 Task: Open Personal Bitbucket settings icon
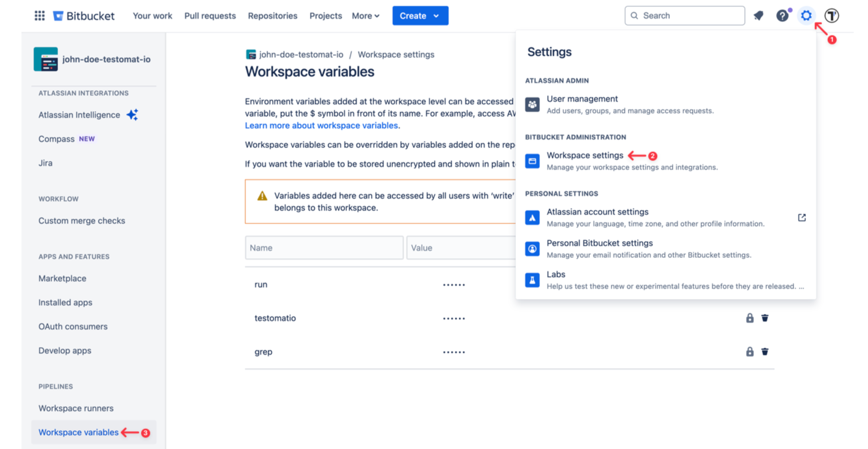[533, 249]
